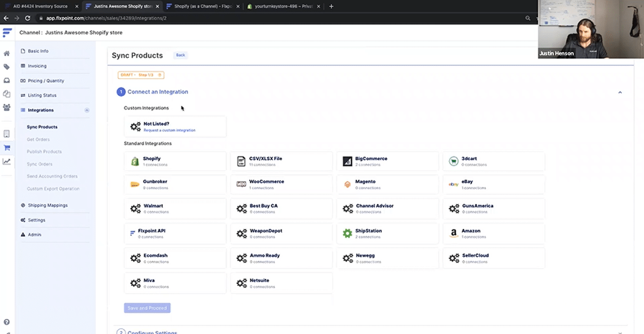Open the shopping cart icon in left rail
Image resolution: width=644 pixels, height=334 pixels.
(x=6, y=148)
